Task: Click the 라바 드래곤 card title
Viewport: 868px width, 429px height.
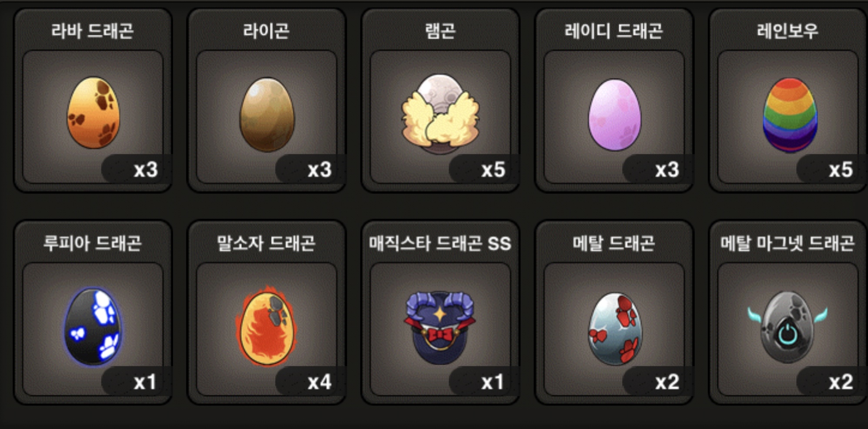Action: coord(92,31)
